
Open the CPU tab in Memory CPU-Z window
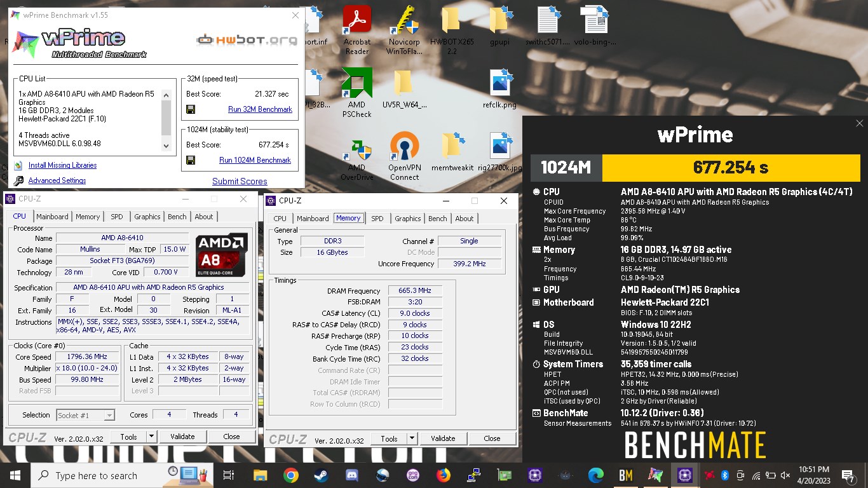pyautogui.click(x=280, y=219)
